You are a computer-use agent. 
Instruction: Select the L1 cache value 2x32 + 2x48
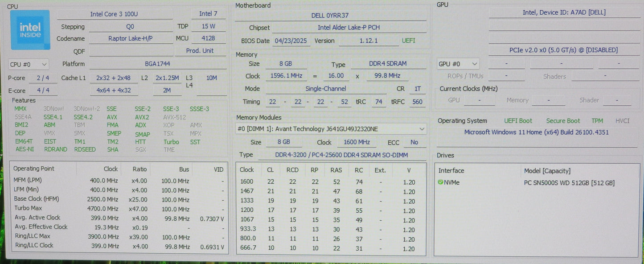tap(114, 78)
